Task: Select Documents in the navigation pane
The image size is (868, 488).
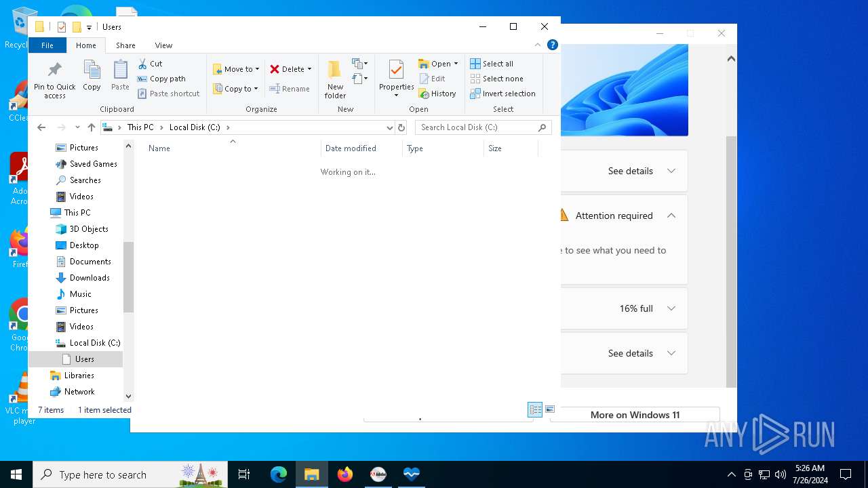Action: click(90, 262)
